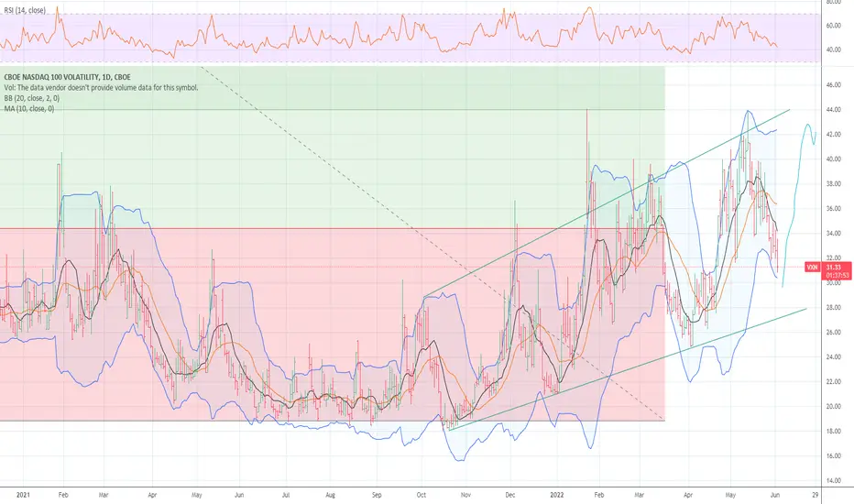Click the 2022 label on the time axis

point(556,495)
